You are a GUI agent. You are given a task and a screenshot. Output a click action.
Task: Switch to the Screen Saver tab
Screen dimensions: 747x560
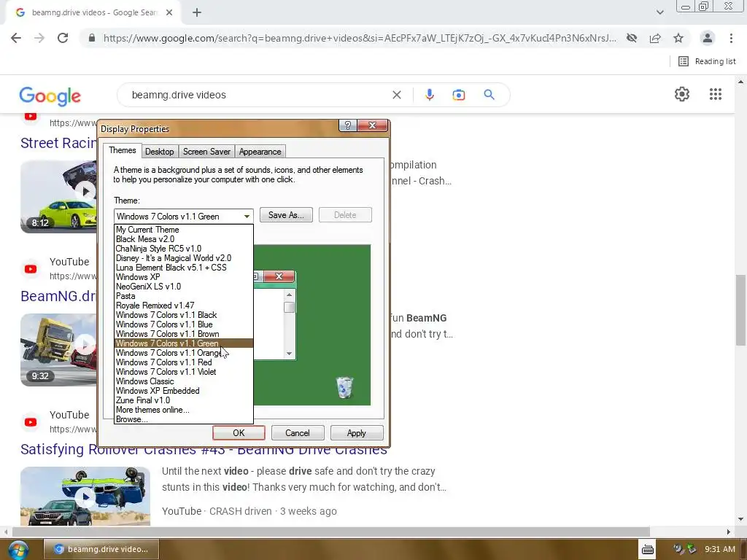(x=206, y=152)
